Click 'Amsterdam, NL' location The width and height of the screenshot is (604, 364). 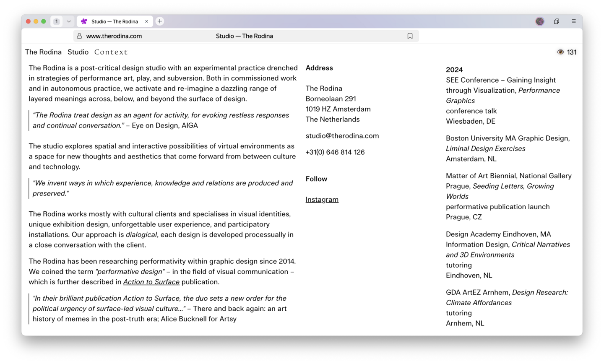click(471, 159)
